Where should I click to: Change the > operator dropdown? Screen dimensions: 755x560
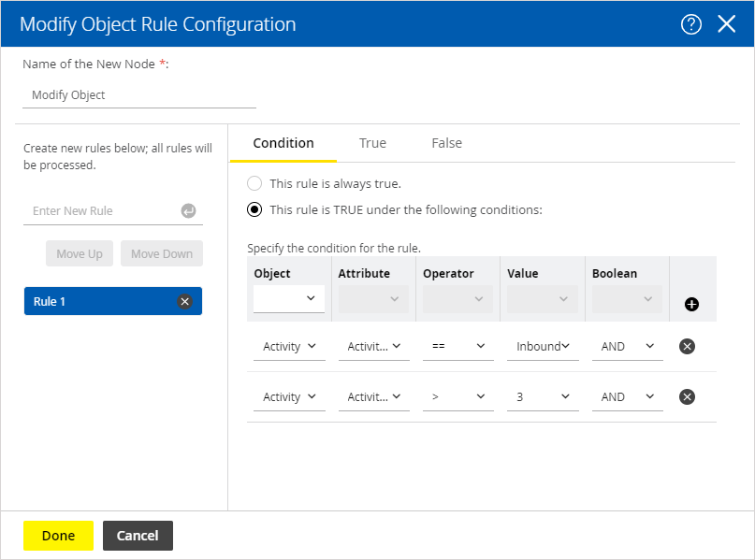point(457,397)
